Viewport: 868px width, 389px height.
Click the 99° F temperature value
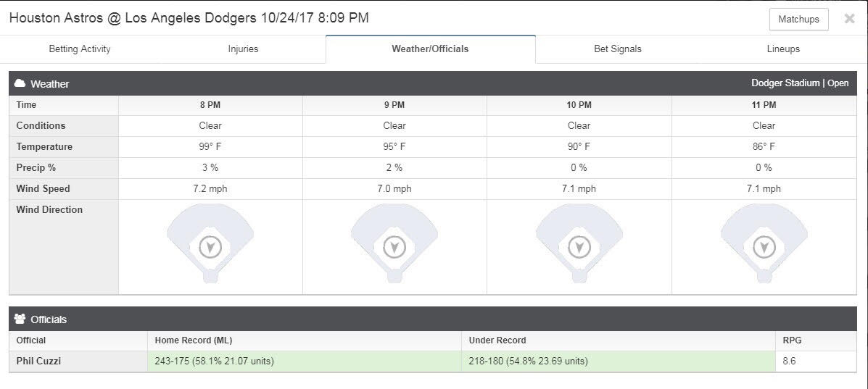[210, 146]
